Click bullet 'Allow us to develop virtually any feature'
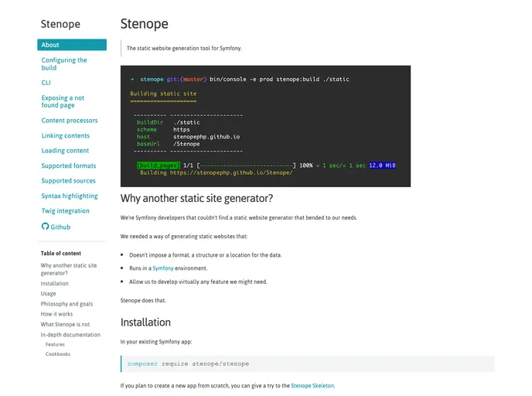Screen dimensions: 532x396 pos(198,282)
